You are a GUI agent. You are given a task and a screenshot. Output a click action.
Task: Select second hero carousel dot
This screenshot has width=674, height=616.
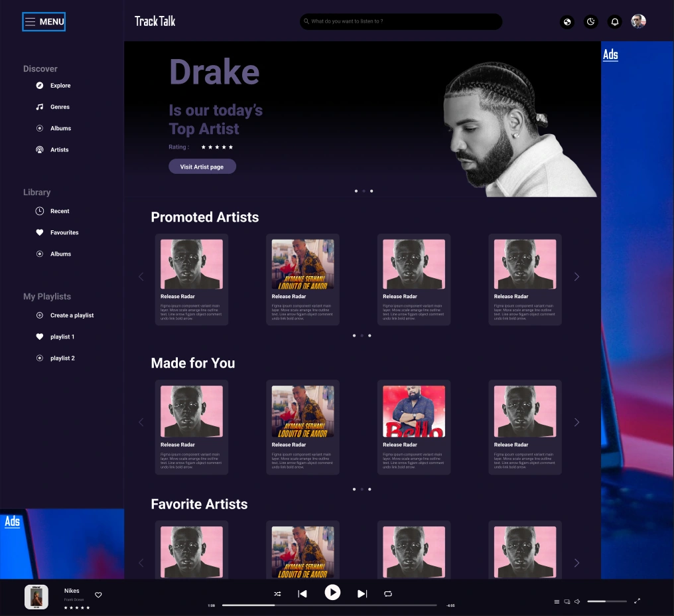click(x=364, y=191)
